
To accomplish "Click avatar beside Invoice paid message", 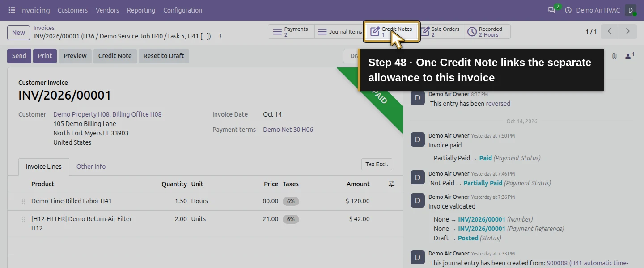I will (418, 139).
